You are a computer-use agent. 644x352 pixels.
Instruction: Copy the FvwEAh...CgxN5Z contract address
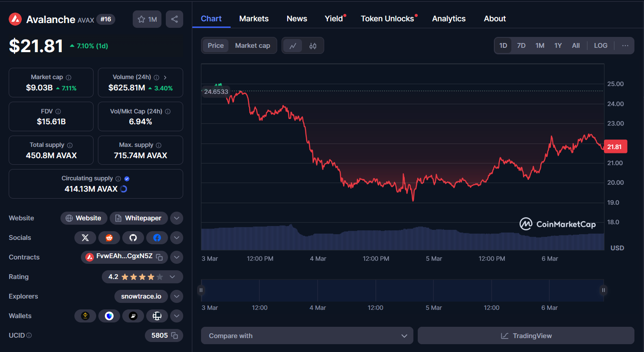tap(159, 257)
